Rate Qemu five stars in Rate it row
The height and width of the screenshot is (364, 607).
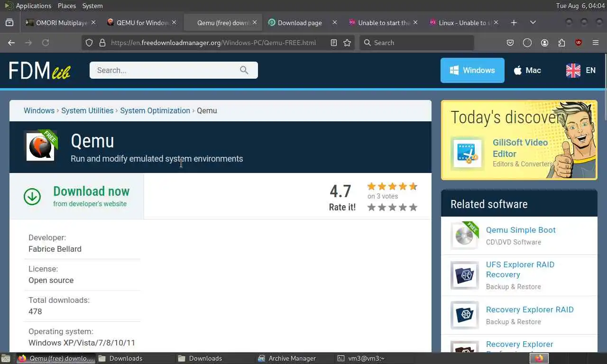[413, 207]
